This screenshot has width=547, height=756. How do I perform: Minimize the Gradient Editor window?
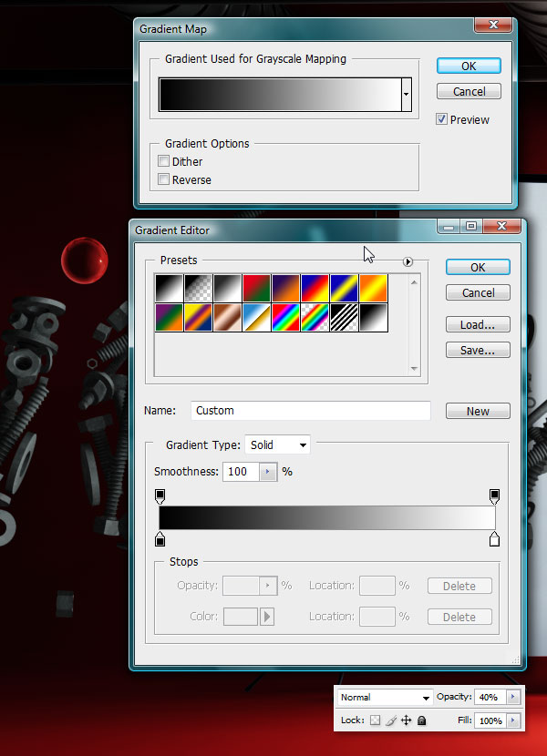tap(449, 227)
